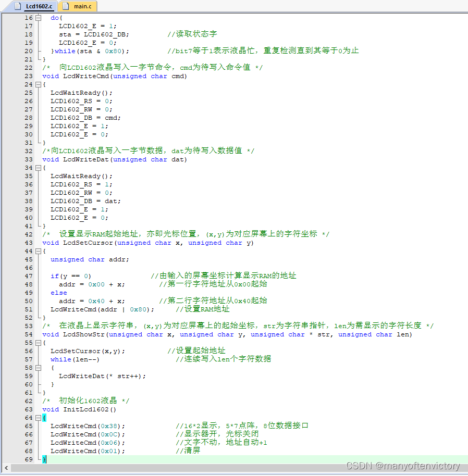Click 'sta = LCD1602_DB;' statement
Viewport: 468px width, 476px height.
[x=94, y=34]
